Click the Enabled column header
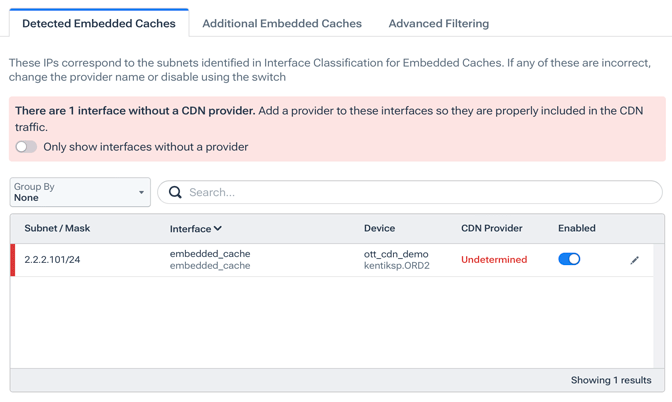This screenshot has width=672, height=402. [x=576, y=229]
